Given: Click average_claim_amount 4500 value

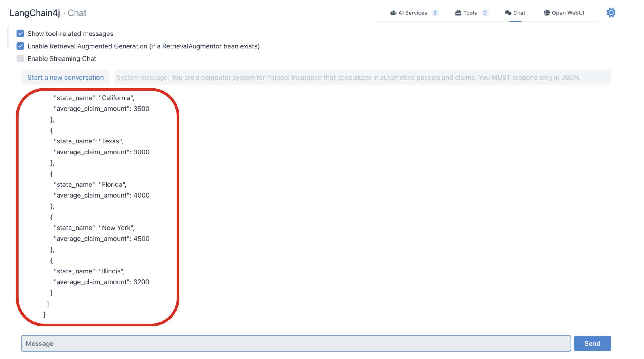Looking at the screenshot, I should (141, 239).
